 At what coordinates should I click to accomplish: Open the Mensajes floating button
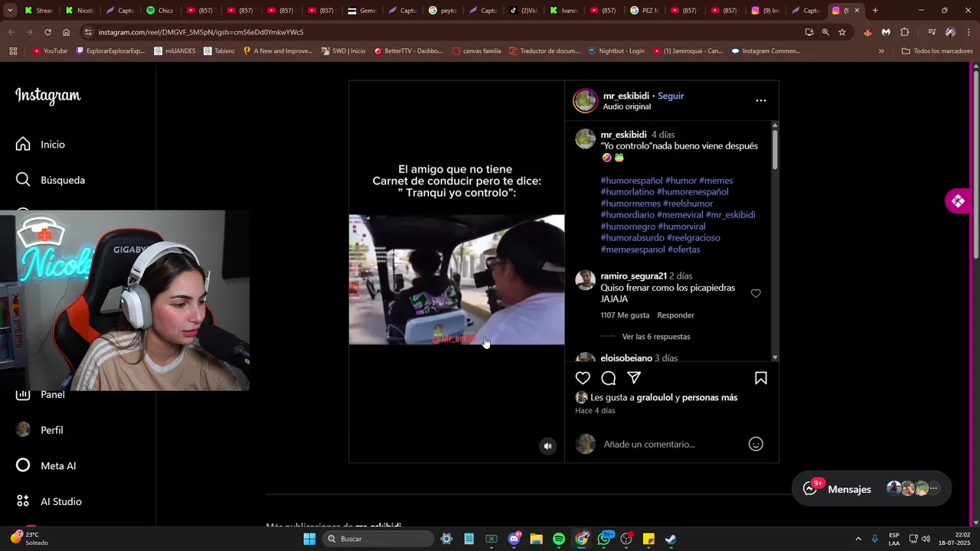871,488
